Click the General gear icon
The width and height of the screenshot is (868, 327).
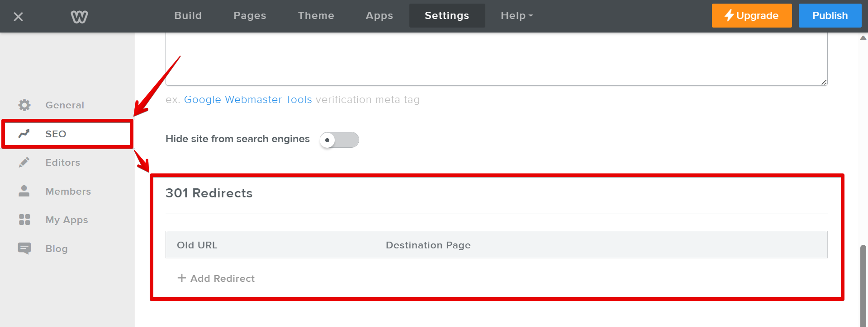[24, 105]
